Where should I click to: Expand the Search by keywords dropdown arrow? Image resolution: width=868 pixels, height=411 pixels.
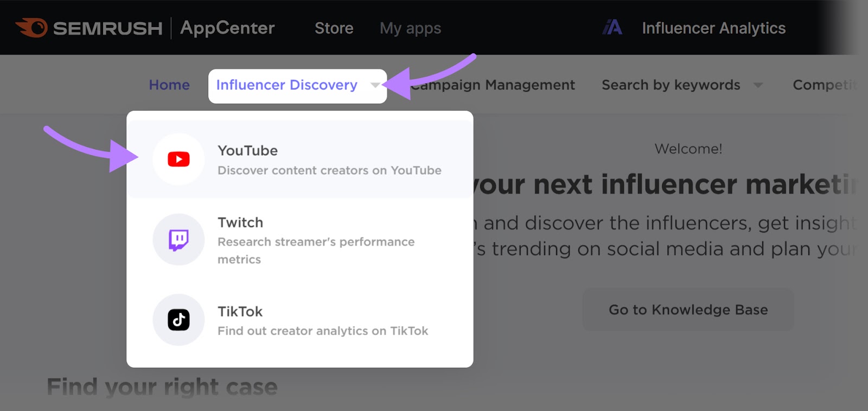click(758, 85)
